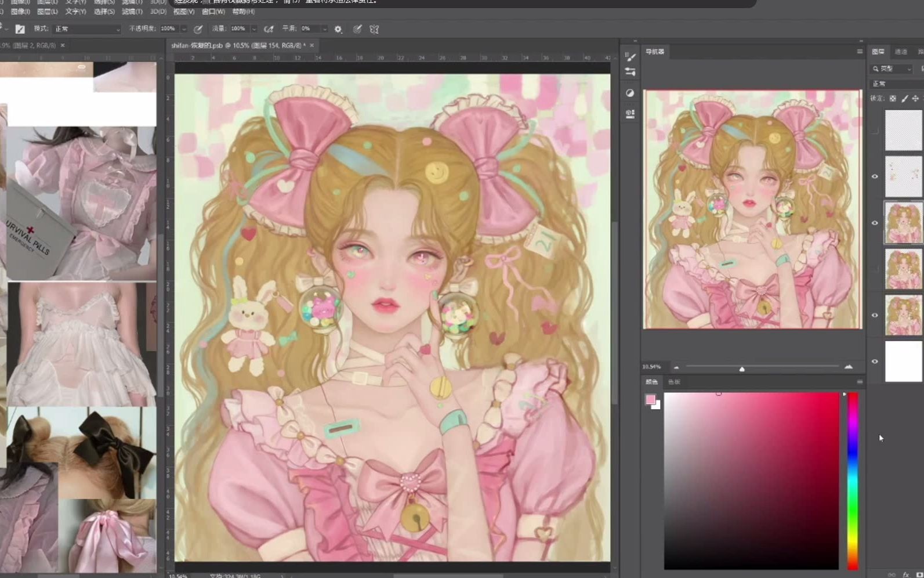Close the shifan-恢复的.psb document tab
This screenshot has height=578, width=924.
[312, 45]
